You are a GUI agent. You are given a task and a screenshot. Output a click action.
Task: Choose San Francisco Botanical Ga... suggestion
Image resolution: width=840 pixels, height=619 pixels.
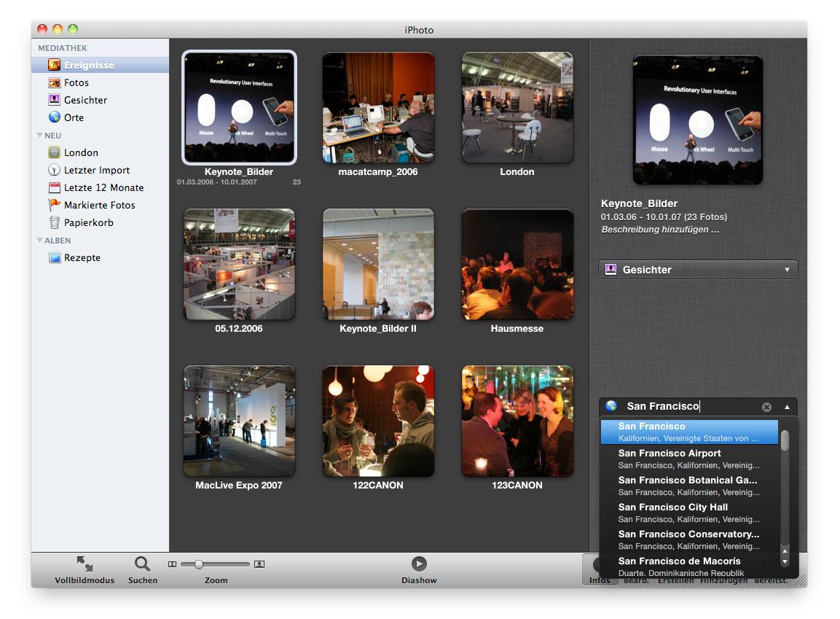689,486
